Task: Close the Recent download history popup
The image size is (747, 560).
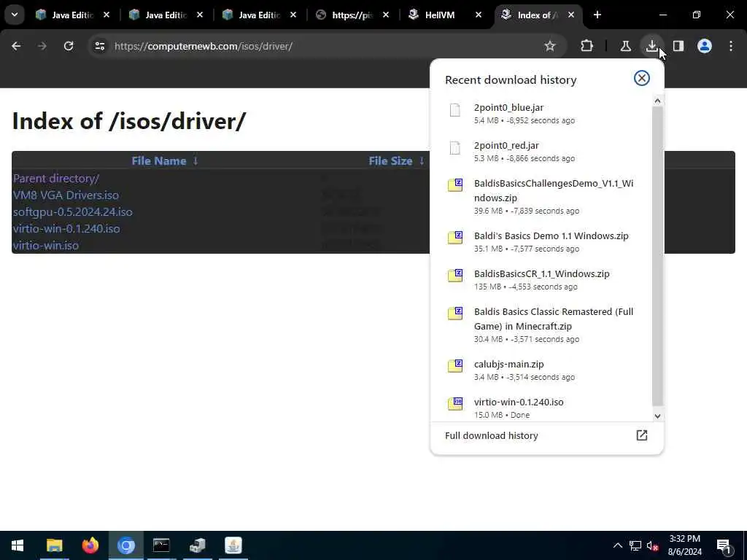Action: tap(642, 78)
